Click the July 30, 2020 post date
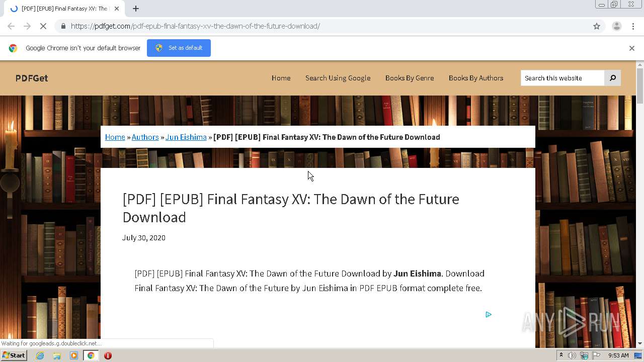The image size is (644, 362). (x=144, y=237)
